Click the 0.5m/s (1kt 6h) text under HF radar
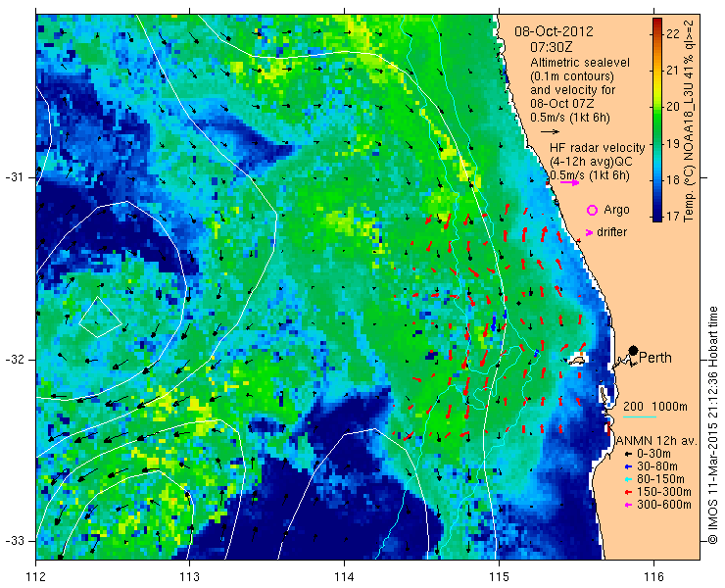Viewport: 725px width, 588px height. tap(590, 175)
